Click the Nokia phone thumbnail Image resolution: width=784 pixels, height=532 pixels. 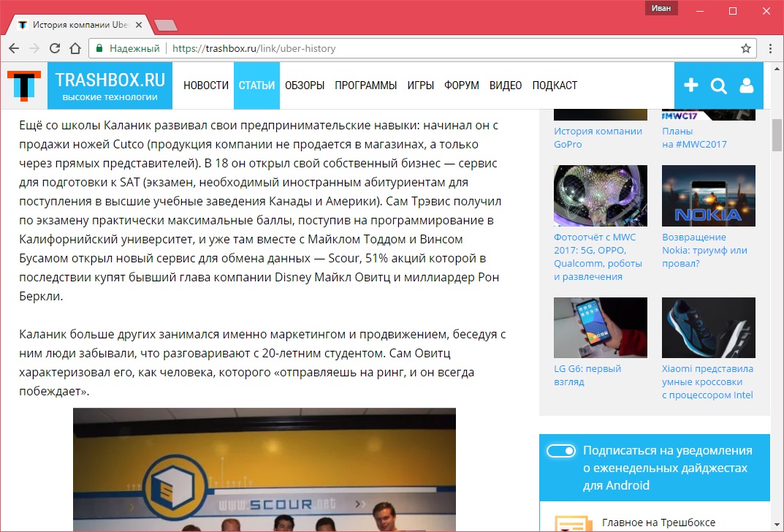pos(709,196)
